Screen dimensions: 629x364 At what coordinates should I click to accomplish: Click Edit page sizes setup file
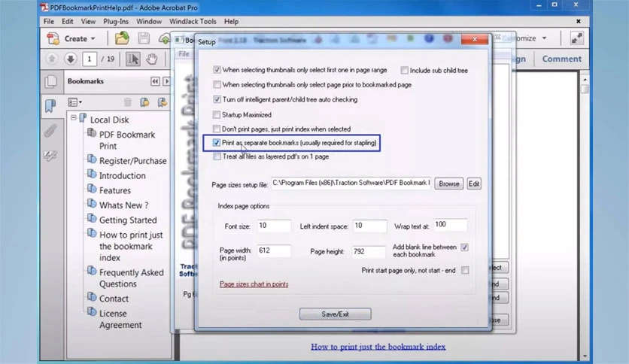point(474,184)
